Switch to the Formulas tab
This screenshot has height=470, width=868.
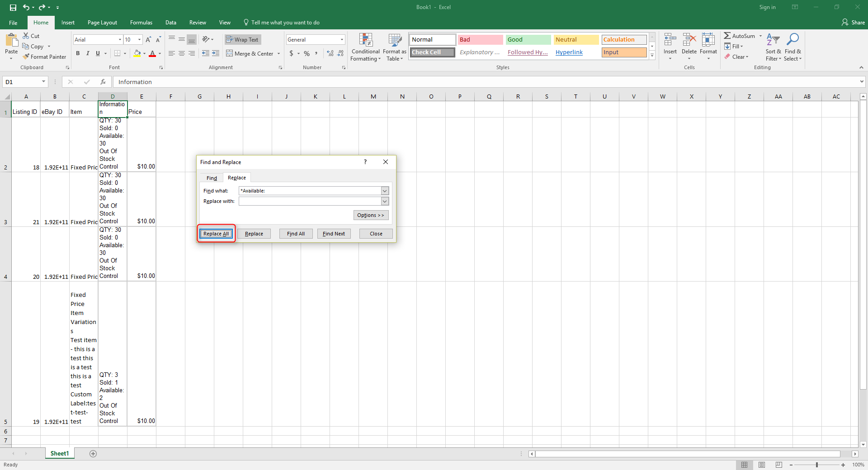click(x=141, y=23)
